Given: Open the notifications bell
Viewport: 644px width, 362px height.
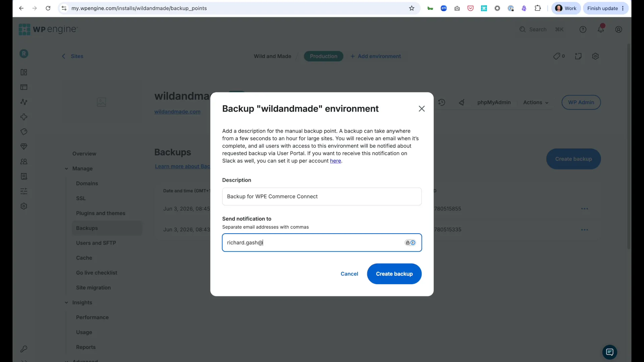Looking at the screenshot, I should tap(601, 29).
